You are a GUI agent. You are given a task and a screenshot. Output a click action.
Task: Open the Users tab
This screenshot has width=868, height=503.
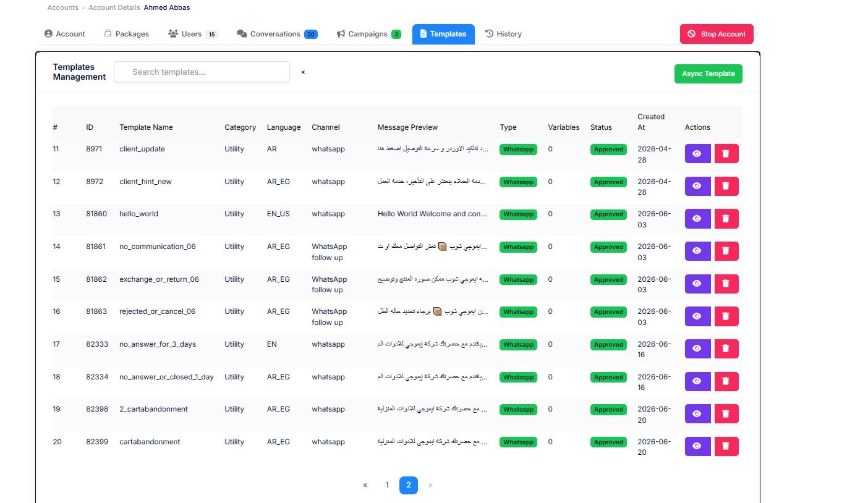click(193, 34)
